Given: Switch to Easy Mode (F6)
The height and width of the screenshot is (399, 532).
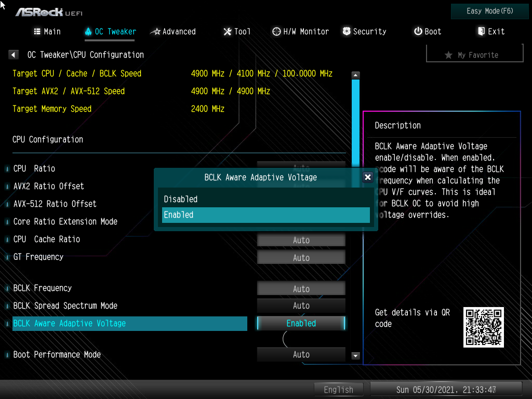Looking at the screenshot, I should pyautogui.click(x=489, y=11).
